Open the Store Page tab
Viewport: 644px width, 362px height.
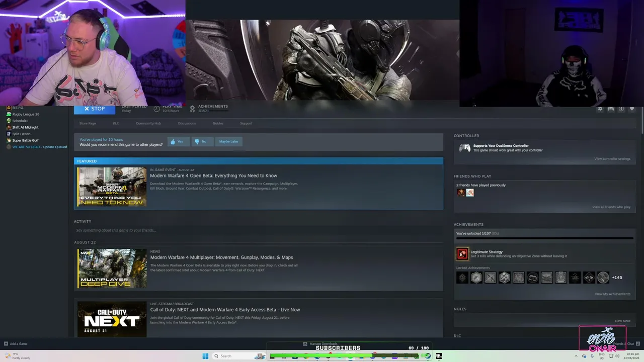(x=88, y=123)
